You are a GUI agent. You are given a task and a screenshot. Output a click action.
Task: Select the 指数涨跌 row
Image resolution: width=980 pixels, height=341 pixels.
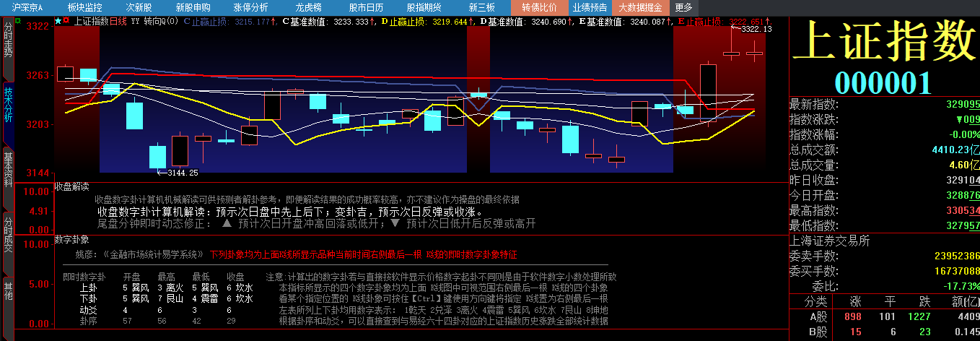coord(884,120)
